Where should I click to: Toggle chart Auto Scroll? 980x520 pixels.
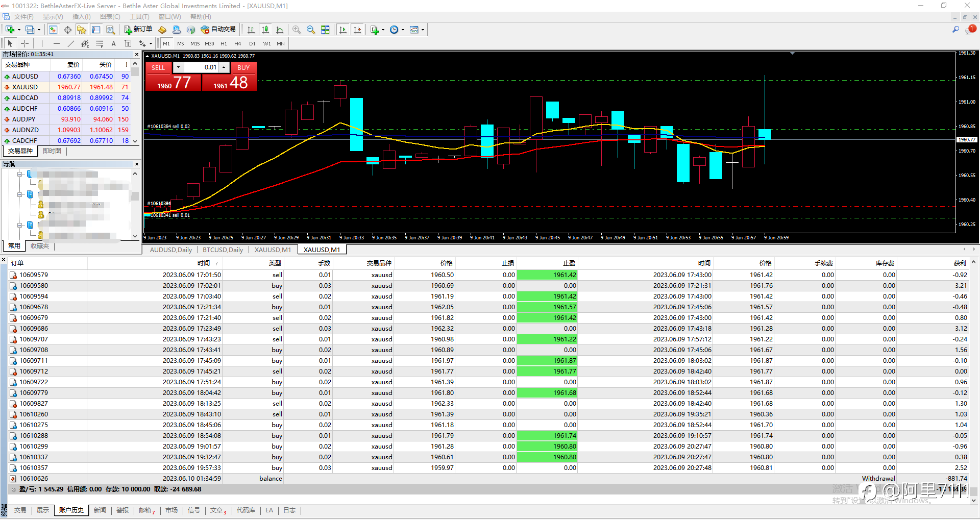[x=343, y=30]
